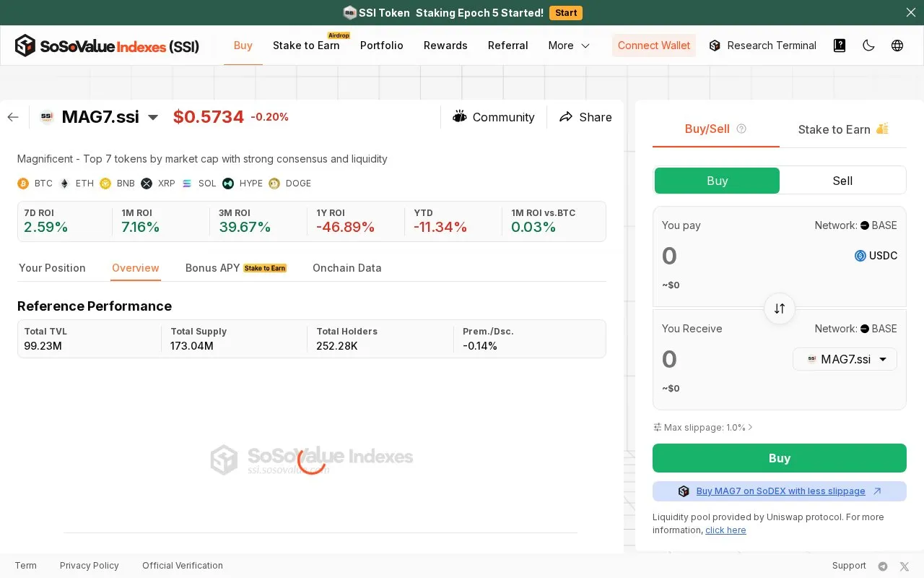
Task: Go back with the left arrow
Action: (x=13, y=117)
